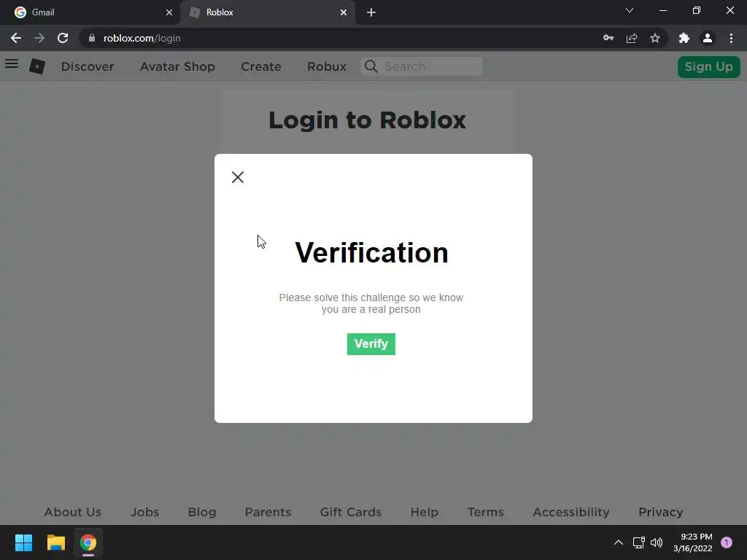Open the Avatar Shop page
The height and width of the screenshot is (560, 747).
point(177,66)
